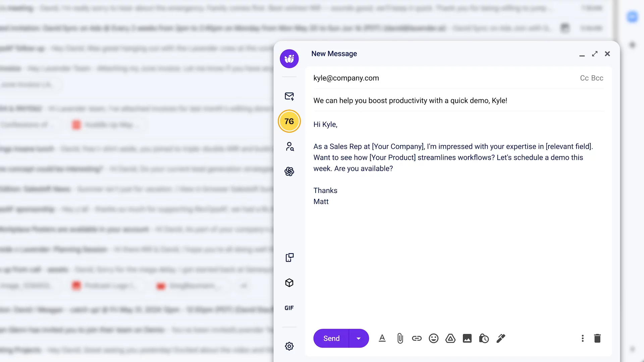Open more options three-dot menu

click(583, 339)
